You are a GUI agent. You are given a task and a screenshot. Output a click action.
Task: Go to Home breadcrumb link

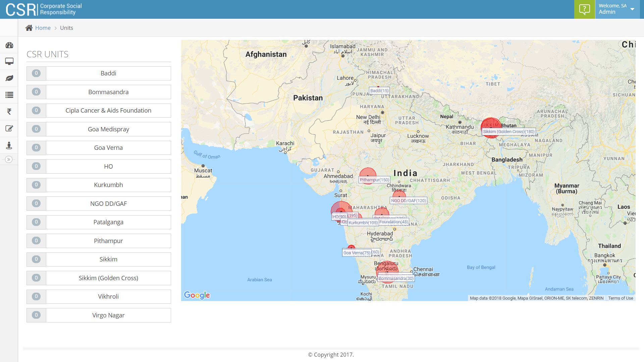pos(43,28)
